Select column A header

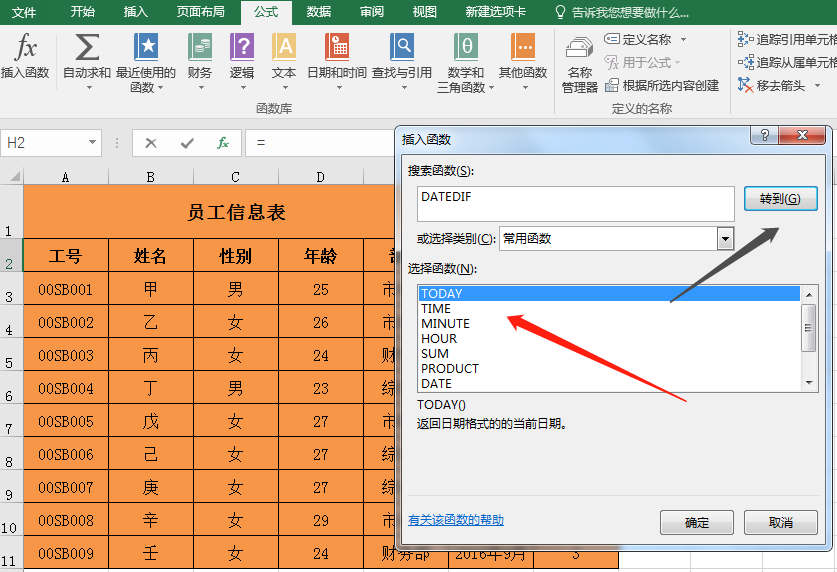pyautogui.click(x=66, y=177)
